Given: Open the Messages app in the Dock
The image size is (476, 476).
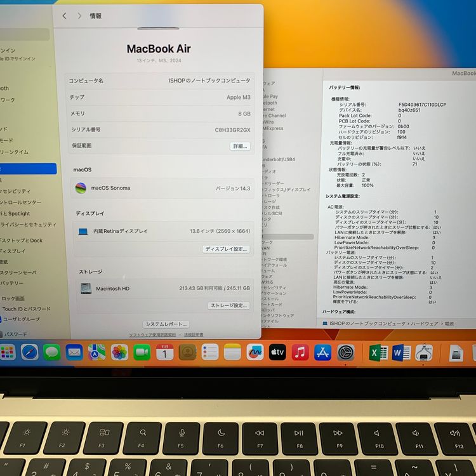Looking at the screenshot, I should (x=52, y=352).
